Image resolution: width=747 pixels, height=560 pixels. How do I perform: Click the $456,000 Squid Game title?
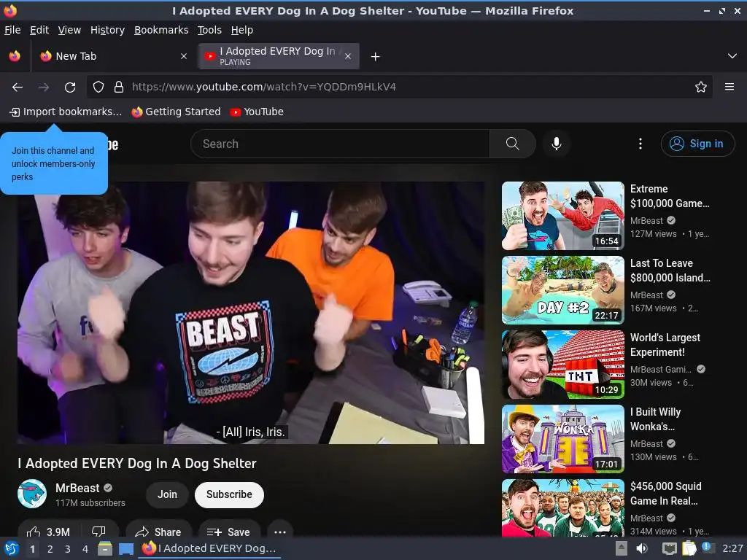[665, 494]
